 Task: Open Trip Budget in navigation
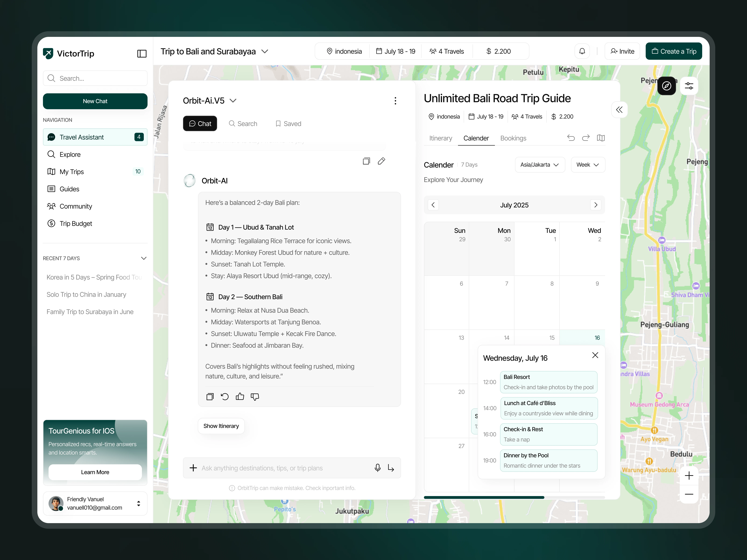[95, 223]
